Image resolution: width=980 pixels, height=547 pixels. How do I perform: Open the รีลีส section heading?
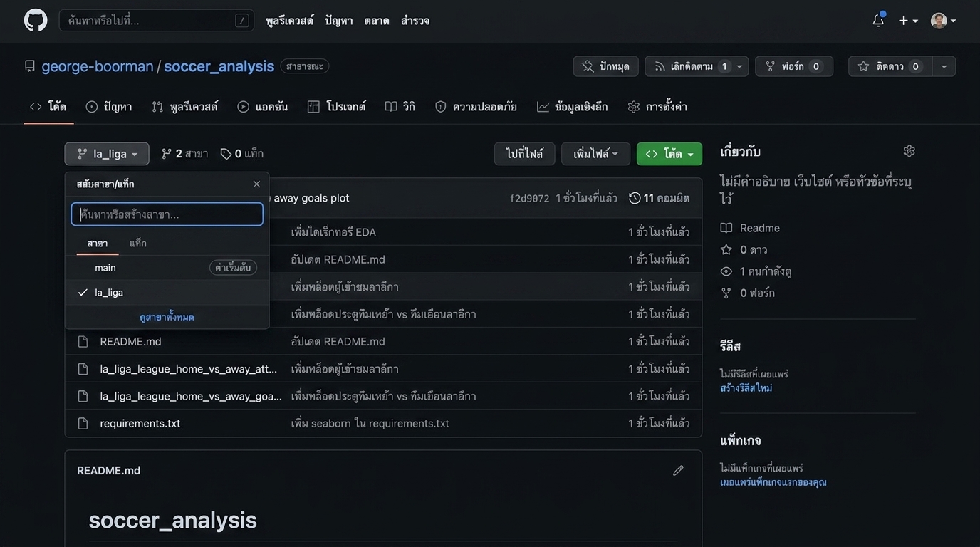[731, 347]
